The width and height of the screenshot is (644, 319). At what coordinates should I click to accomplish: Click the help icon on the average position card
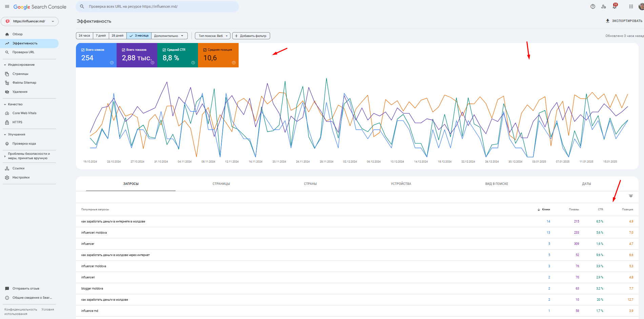234,63
